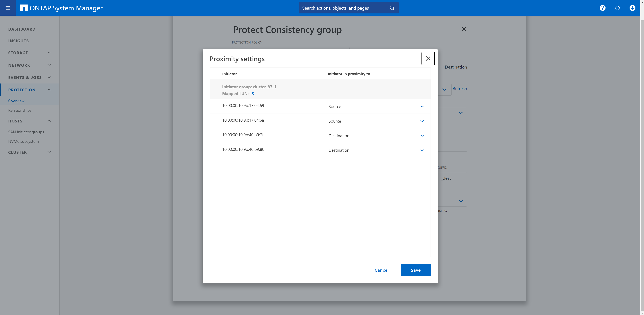Open SAN initiator groups page
644x315 pixels.
pos(26,132)
